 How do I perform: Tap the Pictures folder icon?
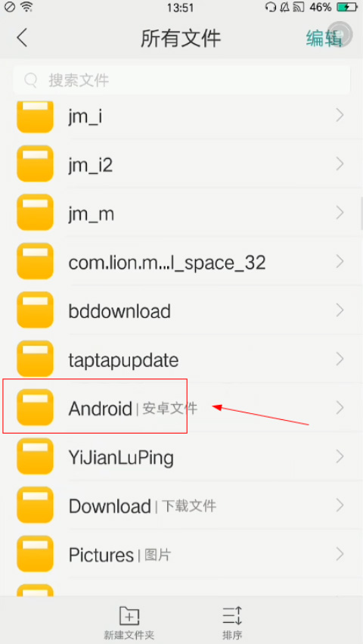click(x=35, y=554)
